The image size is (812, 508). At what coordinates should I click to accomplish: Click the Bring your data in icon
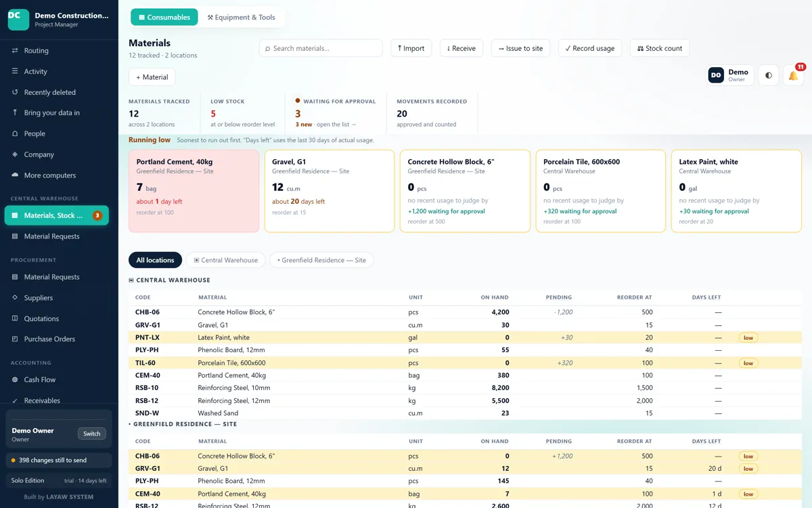tap(15, 112)
